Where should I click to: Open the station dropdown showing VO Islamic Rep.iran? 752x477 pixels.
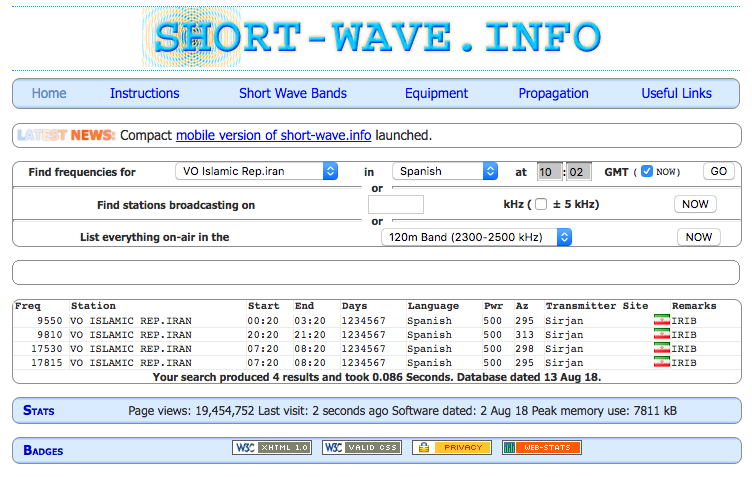257,171
